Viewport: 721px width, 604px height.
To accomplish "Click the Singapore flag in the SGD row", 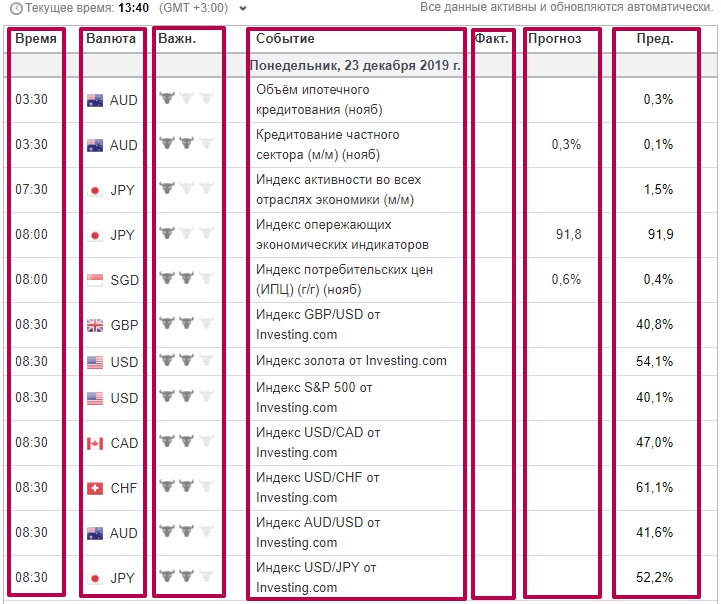I will (x=95, y=280).
